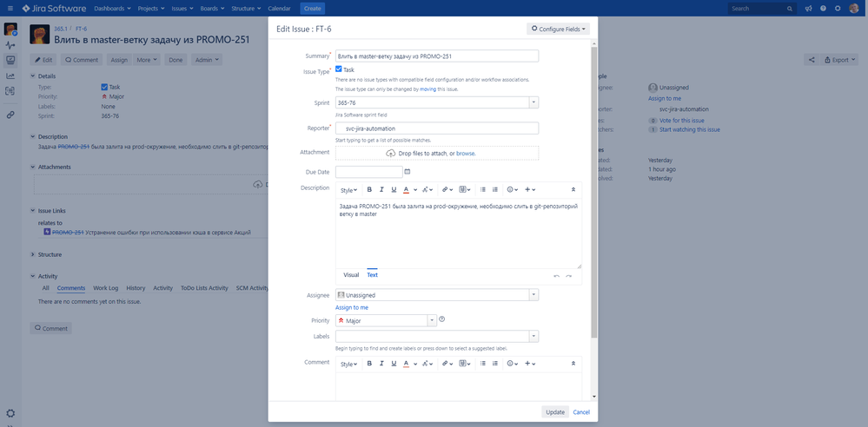Image resolution: width=868 pixels, height=427 pixels.
Task: Click the blue Create button
Action: (x=312, y=9)
